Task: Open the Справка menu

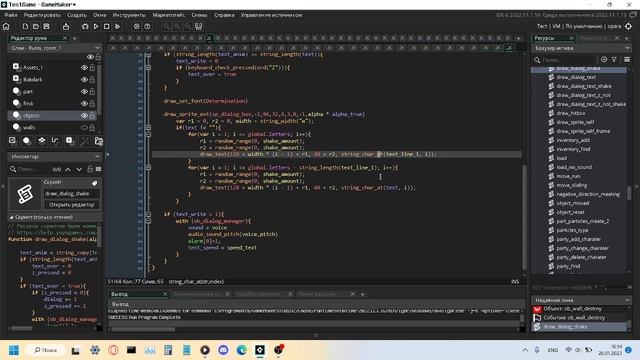Action: pyautogui.click(x=224, y=15)
